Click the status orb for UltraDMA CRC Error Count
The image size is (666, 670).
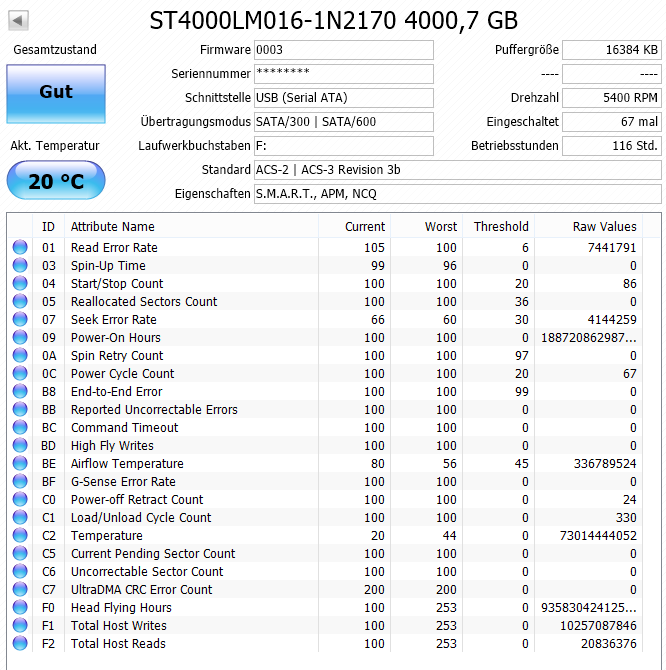click(20, 589)
